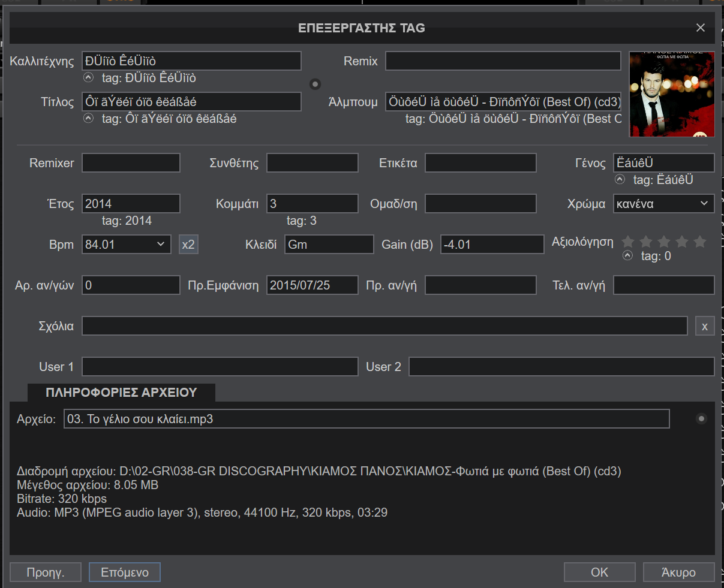Click the arrow icon under the Artist field
724x588 pixels.
tap(89, 77)
